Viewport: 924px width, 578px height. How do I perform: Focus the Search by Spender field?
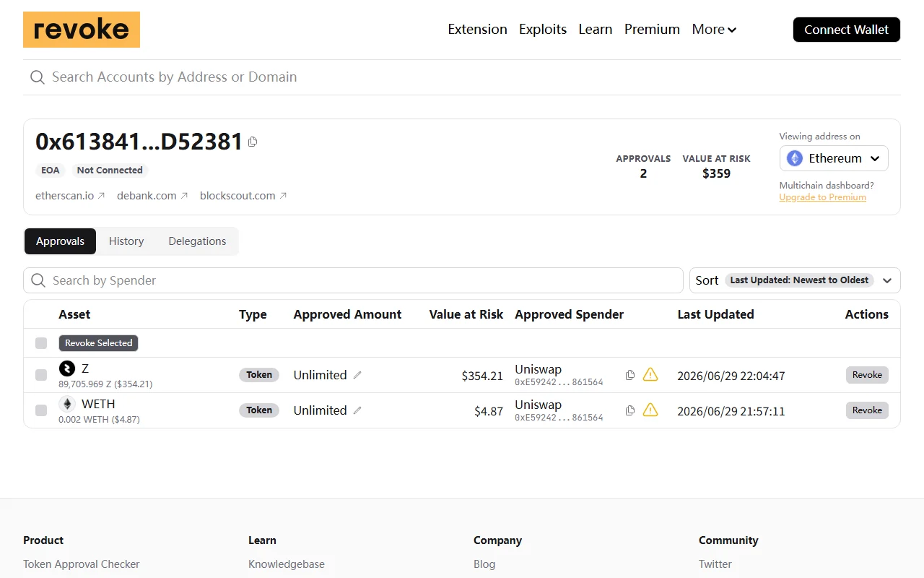coord(353,280)
